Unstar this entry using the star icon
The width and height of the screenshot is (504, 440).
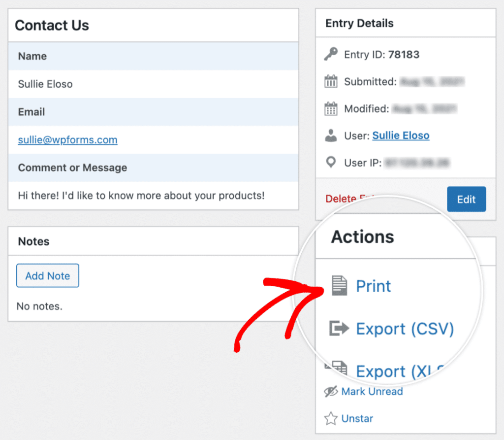point(330,418)
